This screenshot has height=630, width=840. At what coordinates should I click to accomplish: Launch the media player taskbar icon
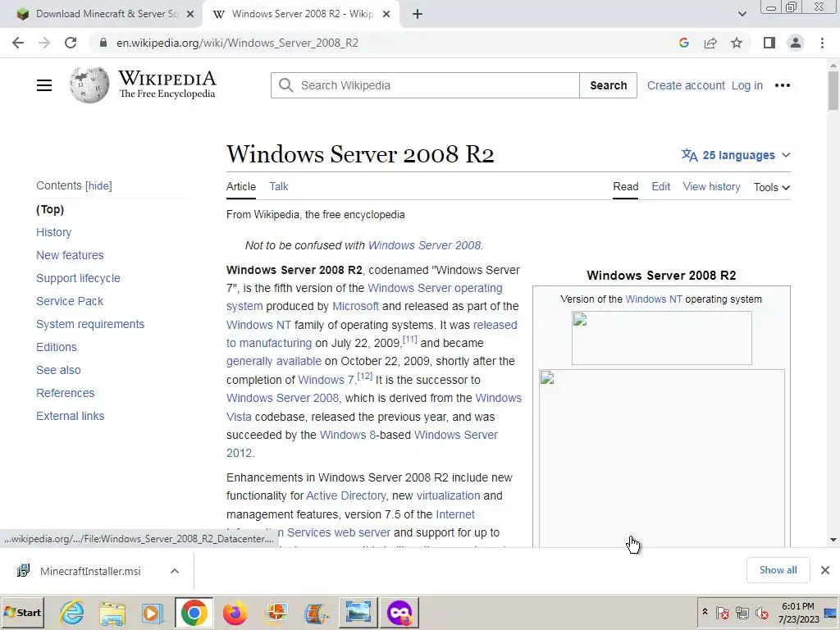coord(153,612)
